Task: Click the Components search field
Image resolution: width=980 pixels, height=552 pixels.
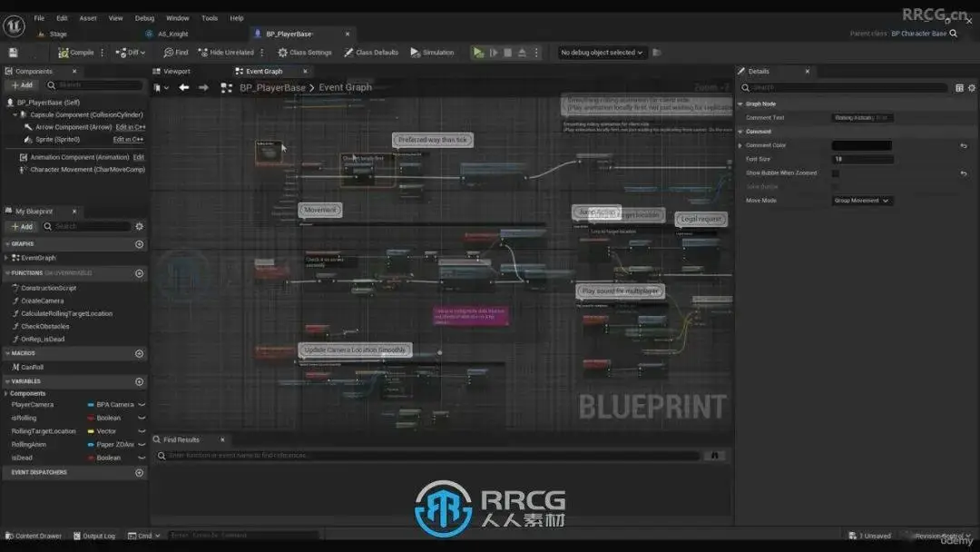Action: coord(95,85)
